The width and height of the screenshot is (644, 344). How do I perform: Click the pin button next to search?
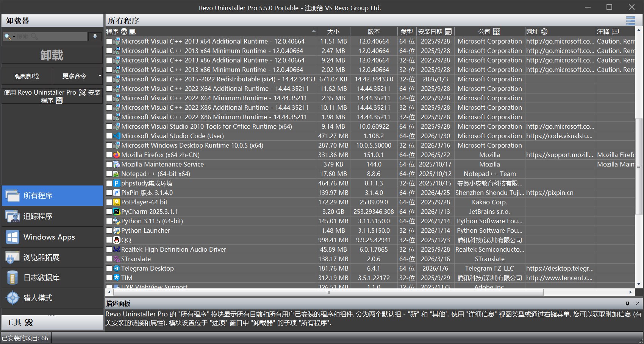[x=95, y=36]
